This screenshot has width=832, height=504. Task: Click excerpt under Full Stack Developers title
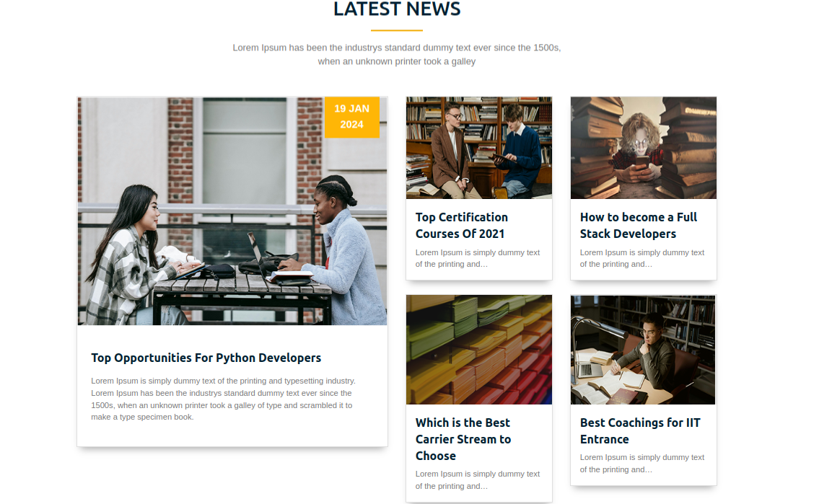[x=642, y=258]
